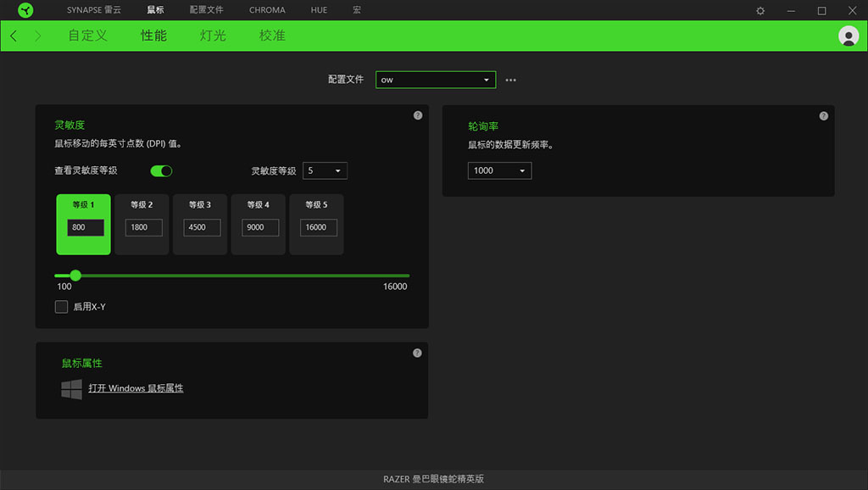Click the RAZER 曼巴眼镜蛇精英版 device name
Viewport: 868px width, 490px height.
pyautogui.click(x=433, y=479)
